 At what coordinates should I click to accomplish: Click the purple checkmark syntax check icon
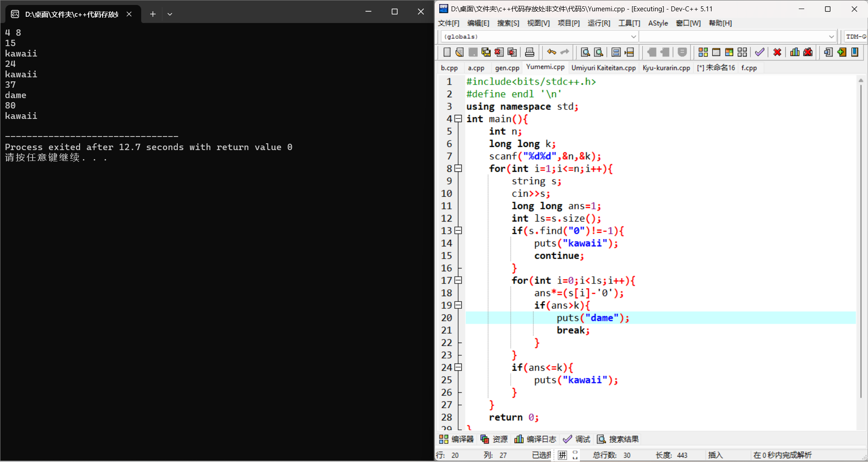[x=760, y=52]
